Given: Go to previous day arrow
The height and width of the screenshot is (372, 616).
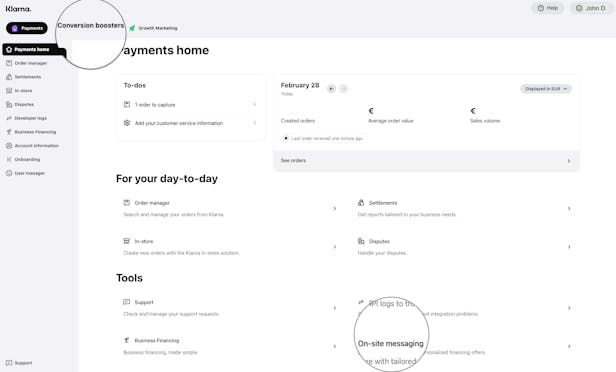Looking at the screenshot, I should tap(332, 89).
